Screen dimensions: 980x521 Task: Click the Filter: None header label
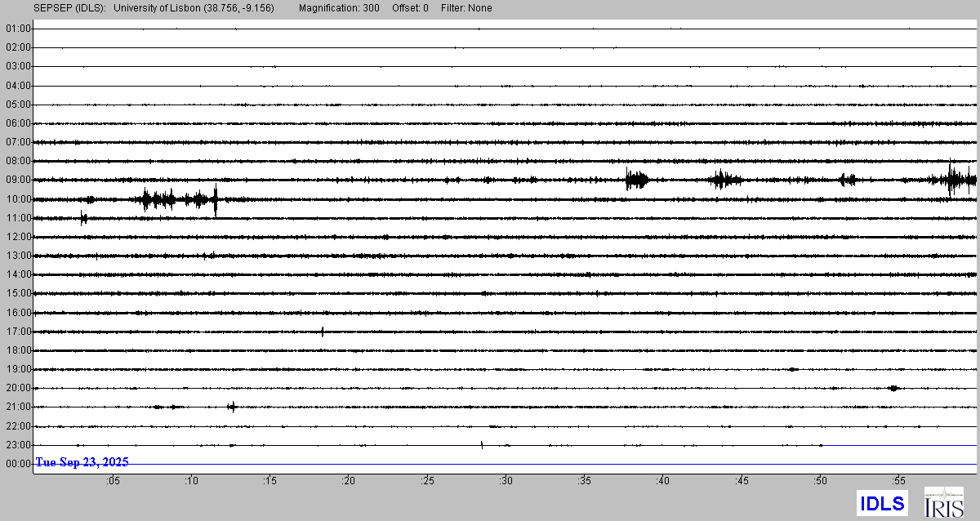click(x=465, y=8)
